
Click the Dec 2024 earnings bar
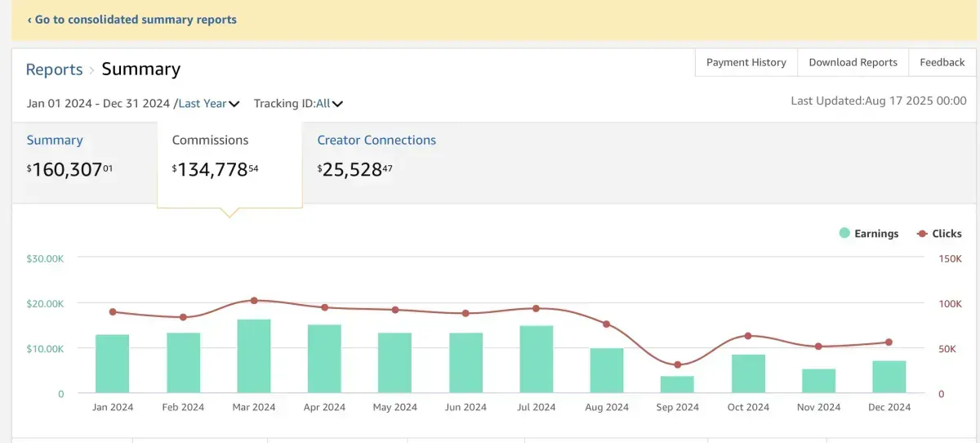pyautogui.click(x=889, y=377)
